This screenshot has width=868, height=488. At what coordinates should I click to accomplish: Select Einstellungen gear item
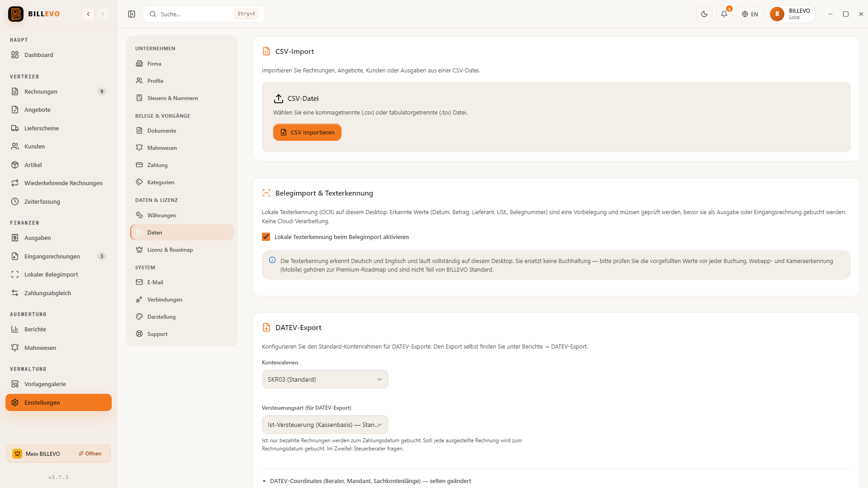click(x=58, y=402)
